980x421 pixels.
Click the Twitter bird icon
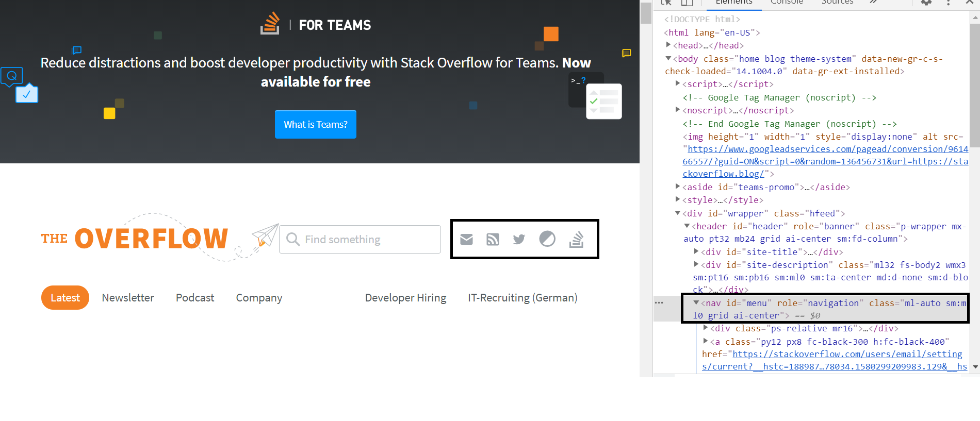[519, 239]
